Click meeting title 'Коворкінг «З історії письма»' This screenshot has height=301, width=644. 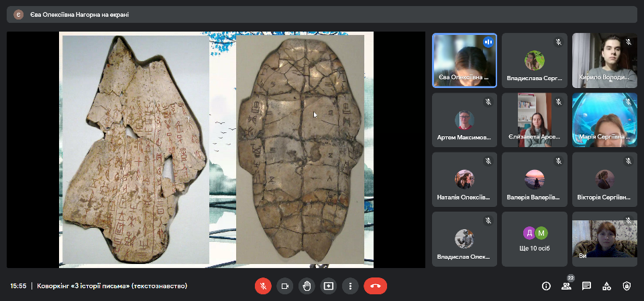(112, 286)
